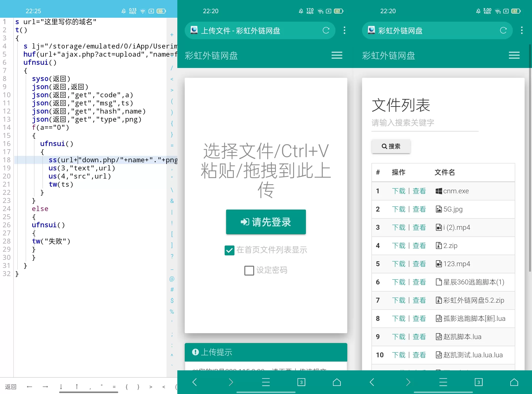Viewport: 532px width, 394px height.
Task: Check the 设定密码 checkbox
Action: 249,270
